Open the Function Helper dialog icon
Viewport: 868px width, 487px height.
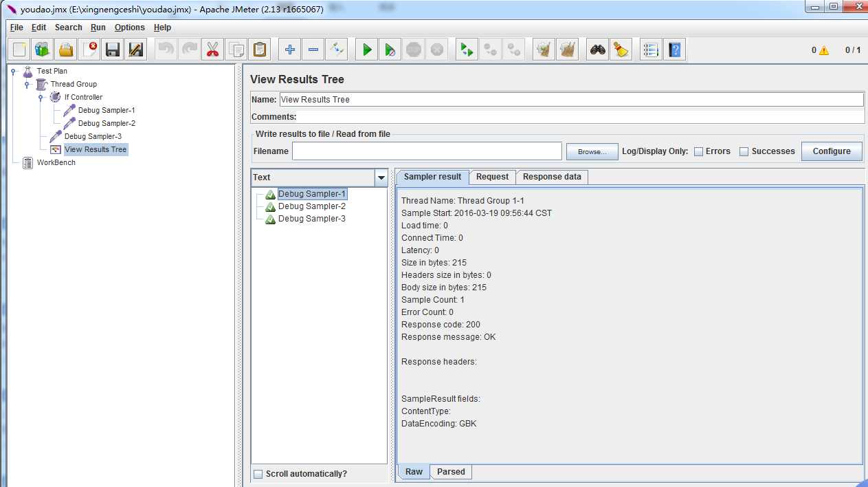652,50
